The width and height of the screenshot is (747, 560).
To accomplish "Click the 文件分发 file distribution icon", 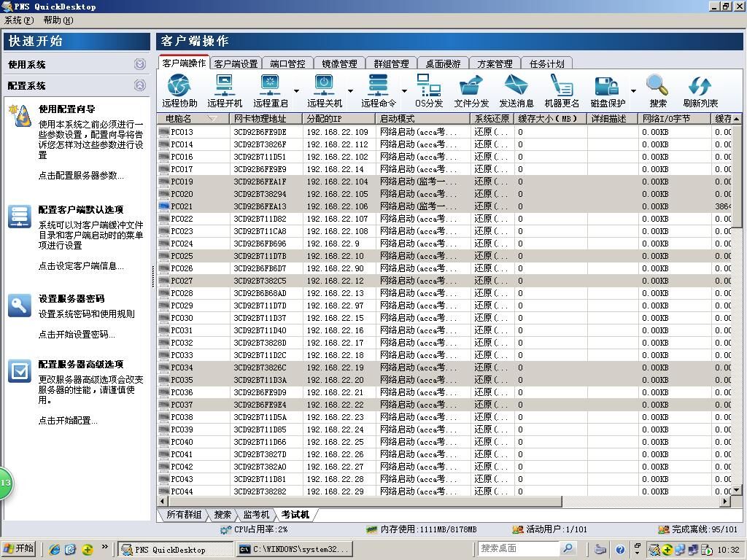I will coord(471,86).
